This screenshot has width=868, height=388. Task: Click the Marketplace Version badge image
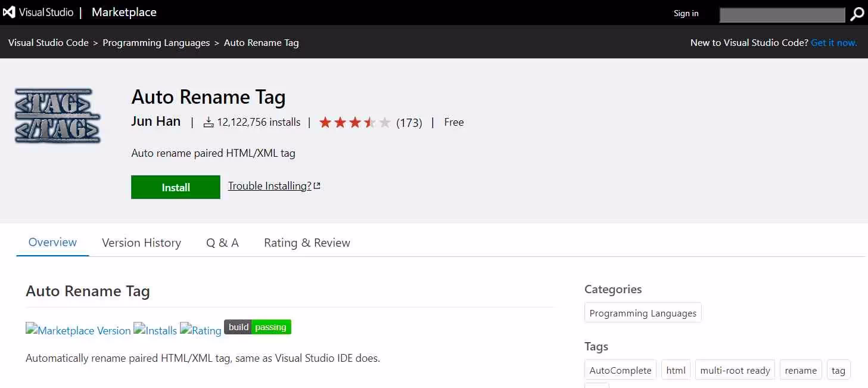(x=78, y=330)
